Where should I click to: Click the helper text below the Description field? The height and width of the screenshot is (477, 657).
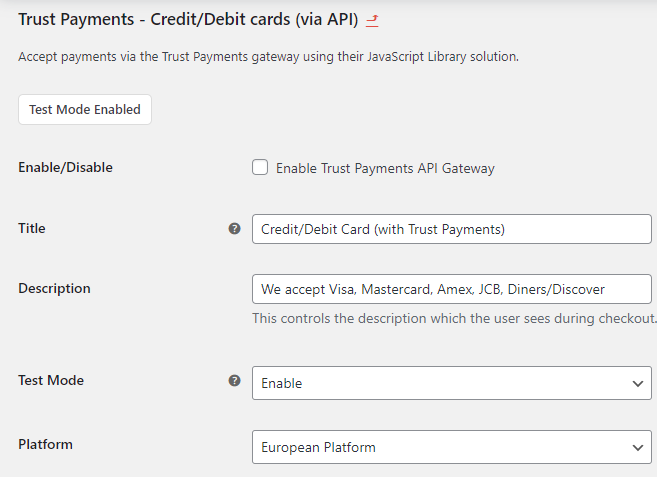(454, 319)
